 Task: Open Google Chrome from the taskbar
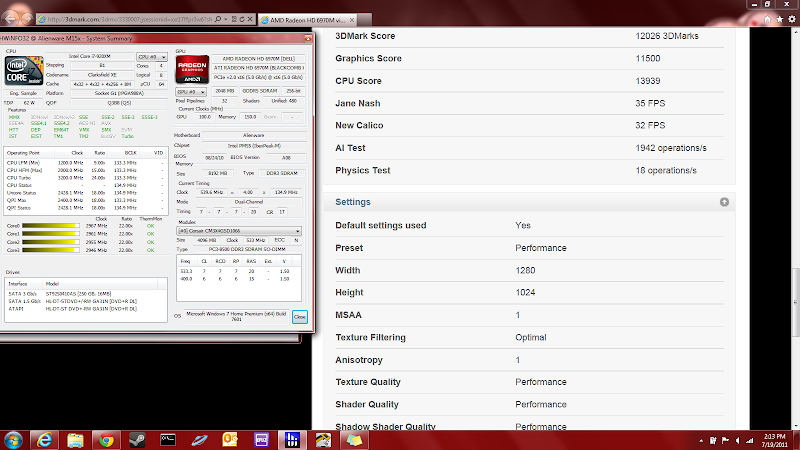[106, 440]
